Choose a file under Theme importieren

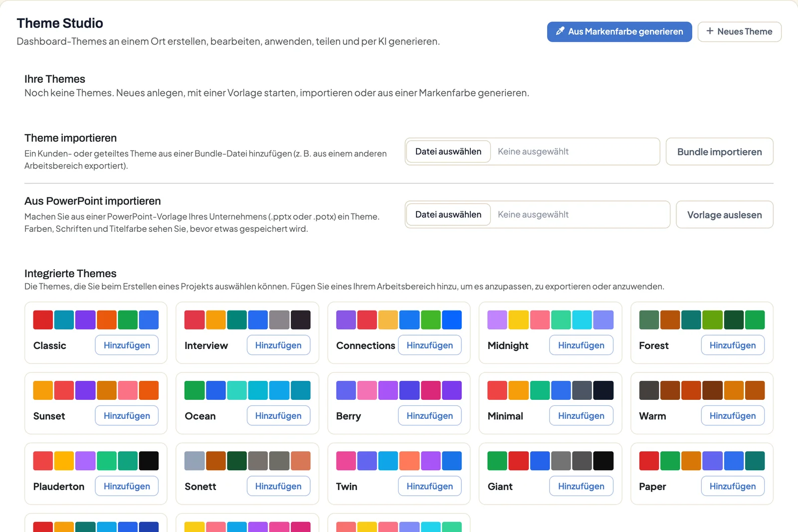click(x=448, y=152)
